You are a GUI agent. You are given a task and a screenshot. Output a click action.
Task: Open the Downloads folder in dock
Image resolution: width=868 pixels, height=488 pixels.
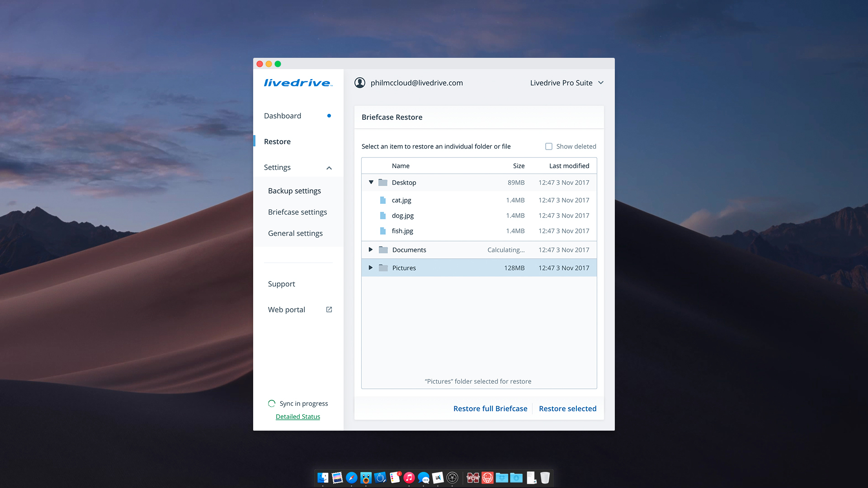click(516, 478)
